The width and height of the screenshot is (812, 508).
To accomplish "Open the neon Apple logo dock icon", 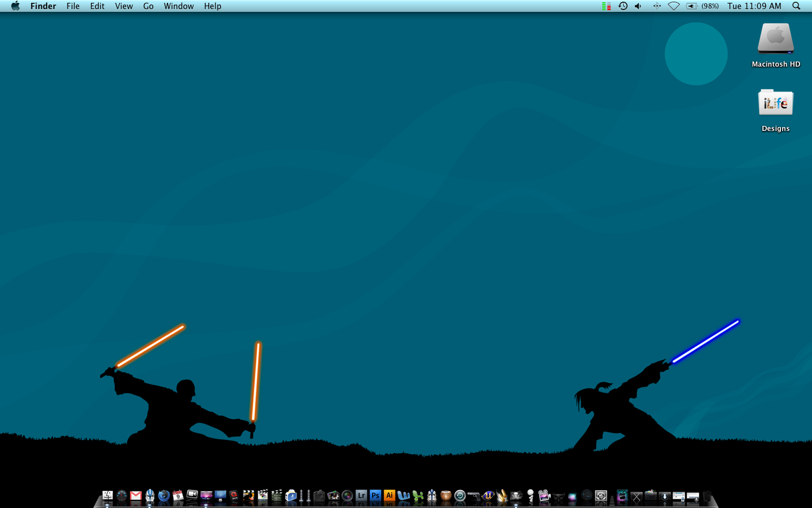I will (623, 496).
